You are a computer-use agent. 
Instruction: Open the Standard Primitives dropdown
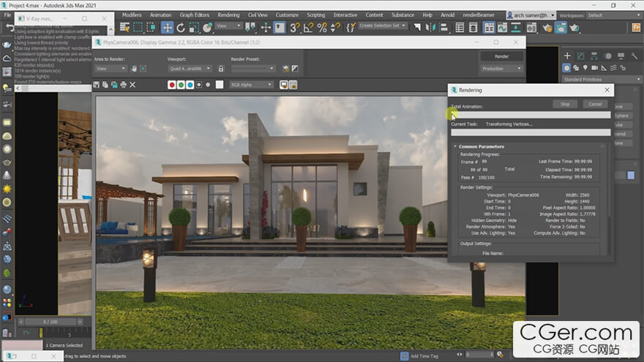coord(602,79)
